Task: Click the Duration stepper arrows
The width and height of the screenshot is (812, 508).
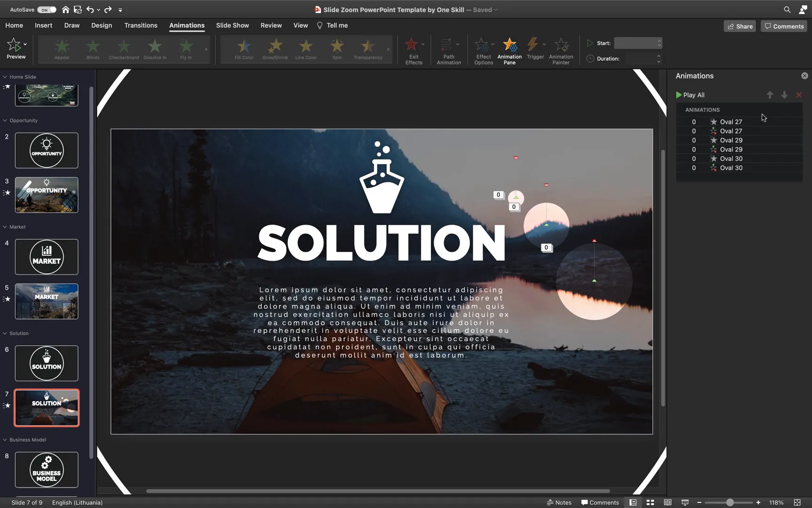Action: pyautogui.click(x=658, y=59)
